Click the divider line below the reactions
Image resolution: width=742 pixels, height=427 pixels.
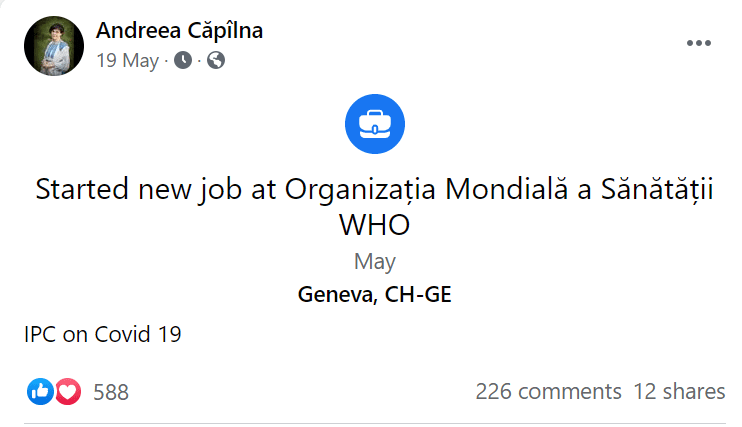(x=374, y=422)
